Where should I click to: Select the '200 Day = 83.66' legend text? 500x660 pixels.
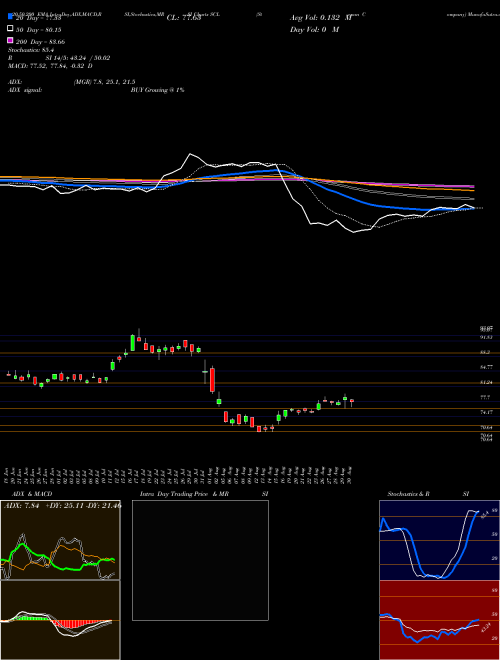pyautogui.click(x=40, y=42)
